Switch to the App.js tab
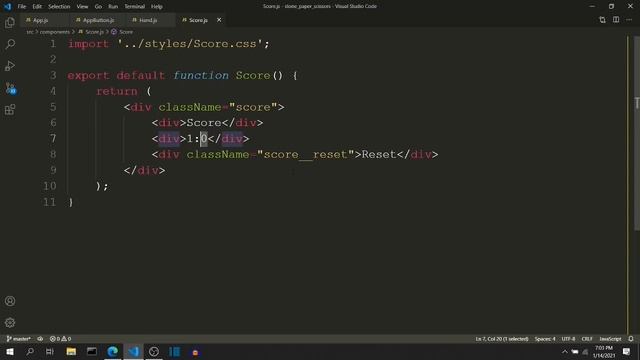The image size is (640, 360). [41, 20]
